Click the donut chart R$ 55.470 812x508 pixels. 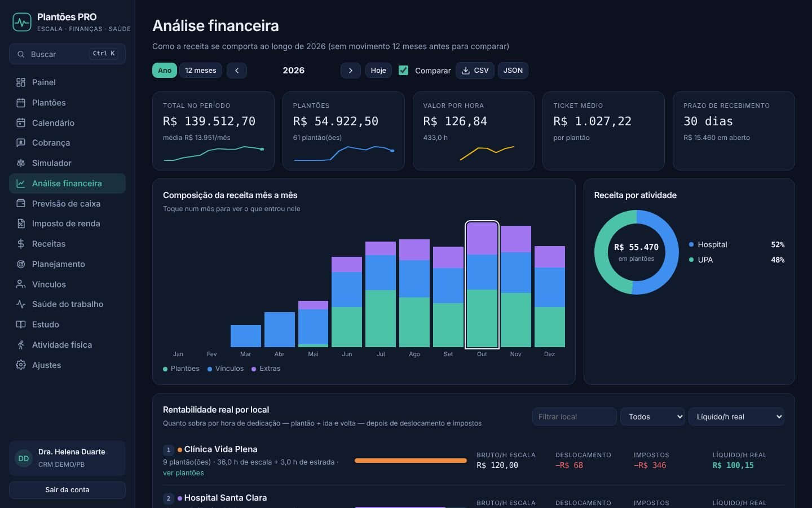[637, 252]
